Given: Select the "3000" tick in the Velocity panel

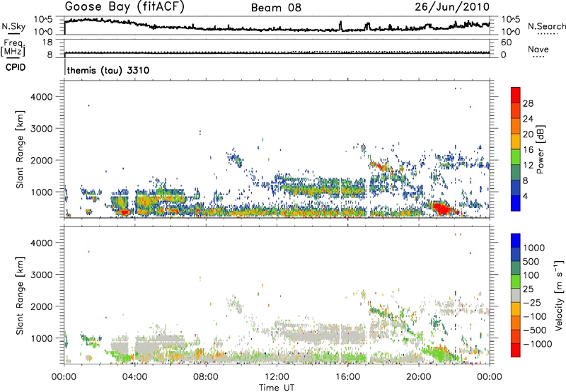Looking at the screenshot, I should click(x=42, y=275).
